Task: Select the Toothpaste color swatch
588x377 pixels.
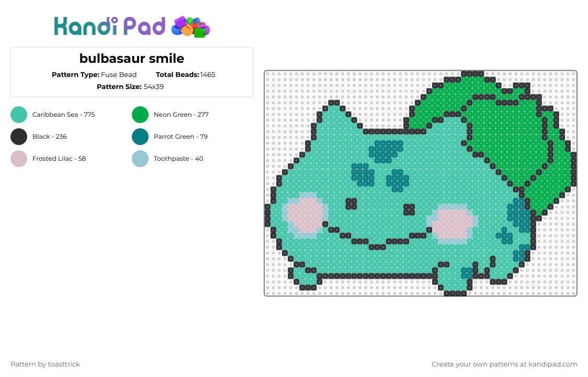Action: click(x=140, y=159)
